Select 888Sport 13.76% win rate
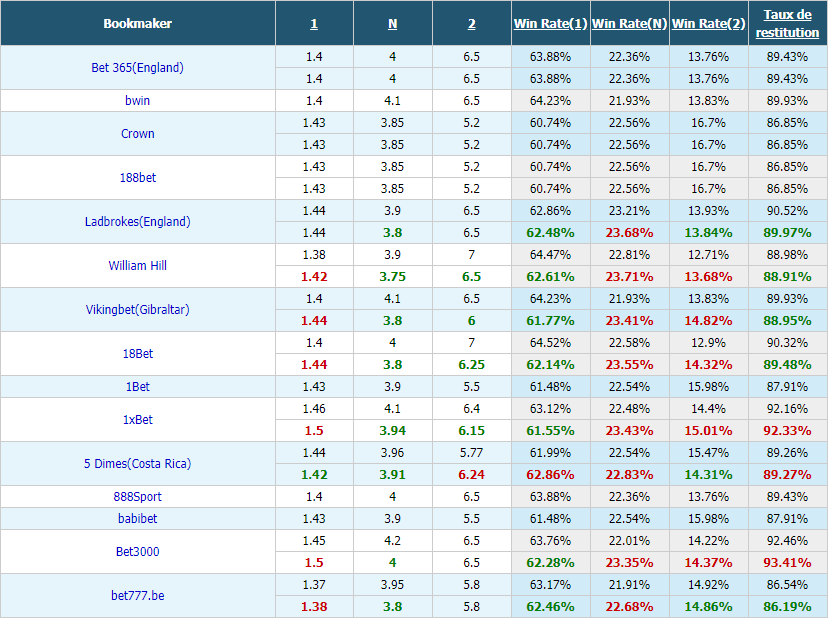 click(x=708, y=497)
